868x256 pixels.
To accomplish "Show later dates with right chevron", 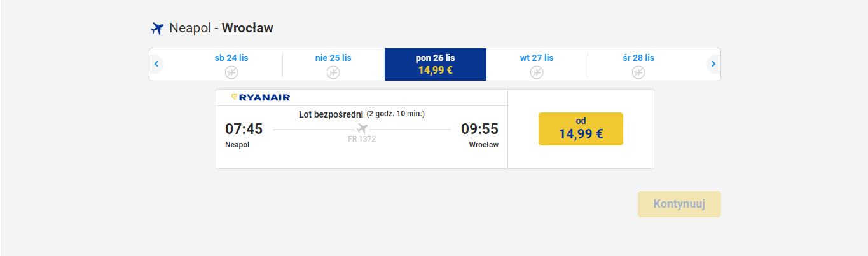I will point(713,64).
